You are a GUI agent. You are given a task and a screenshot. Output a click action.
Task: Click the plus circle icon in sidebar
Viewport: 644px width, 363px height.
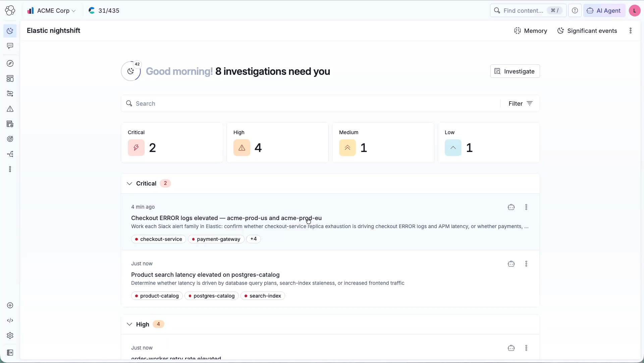pos(10,305)
